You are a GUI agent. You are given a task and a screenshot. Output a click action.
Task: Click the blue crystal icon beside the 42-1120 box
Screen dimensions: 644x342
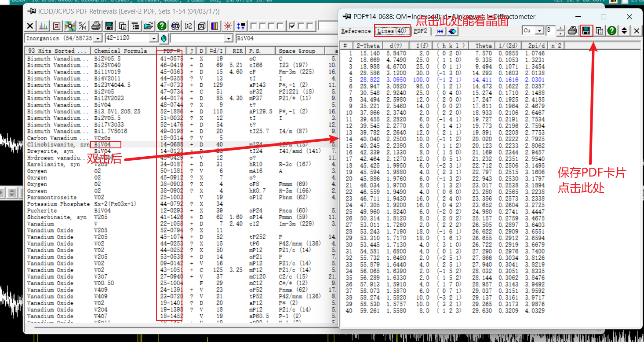pos(164,38)
